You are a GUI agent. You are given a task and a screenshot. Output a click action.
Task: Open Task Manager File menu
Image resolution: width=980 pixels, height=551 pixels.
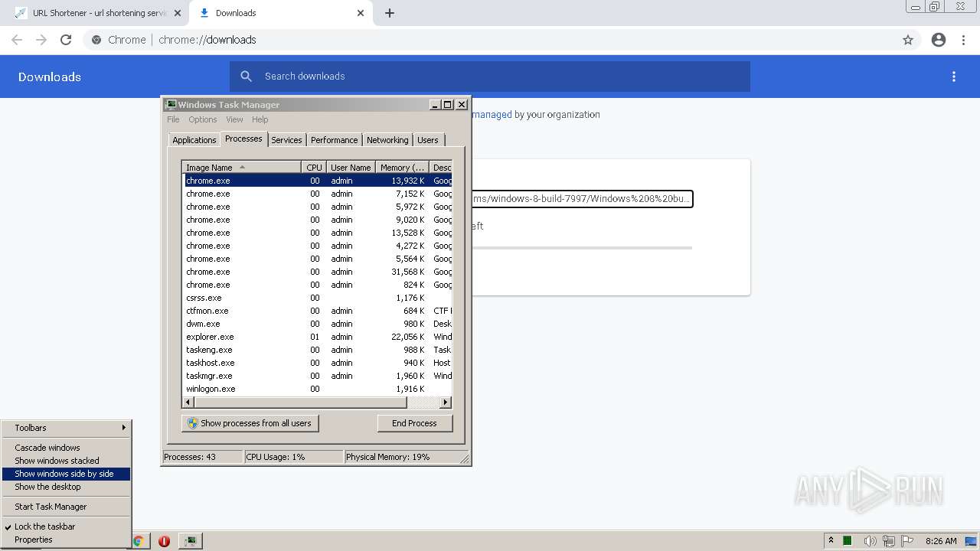coord(173,119)
